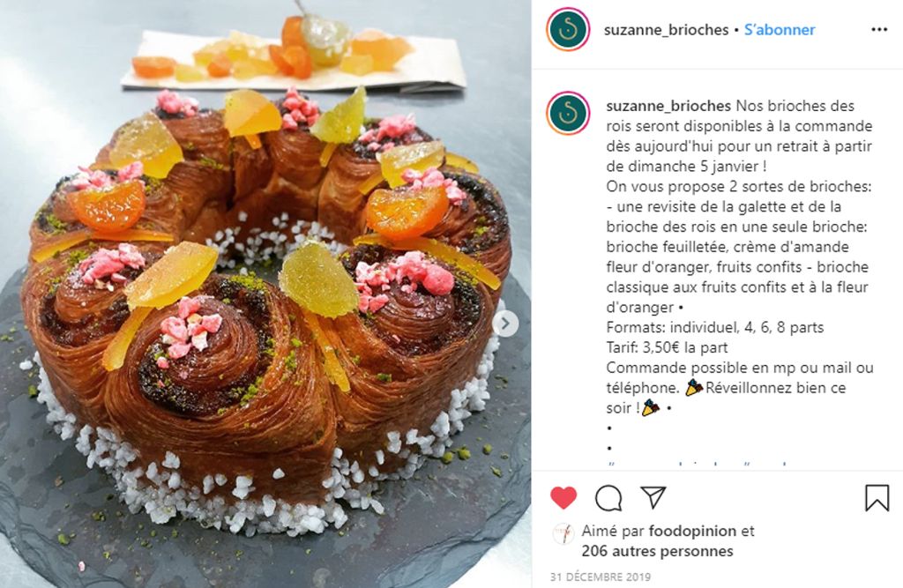Viewport: 903px width, 588px height.
Task: Click the S'abonner follow link
Action: pos(780,30)
